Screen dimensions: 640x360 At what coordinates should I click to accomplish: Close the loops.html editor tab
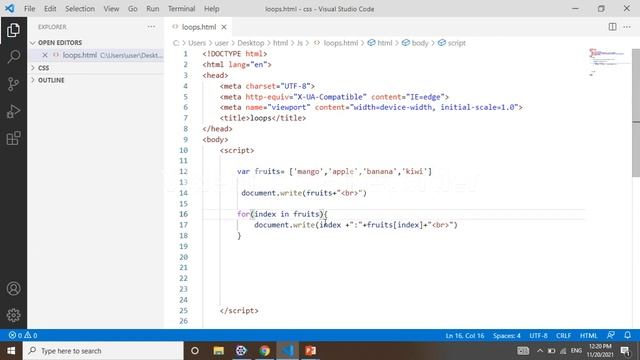224,27
